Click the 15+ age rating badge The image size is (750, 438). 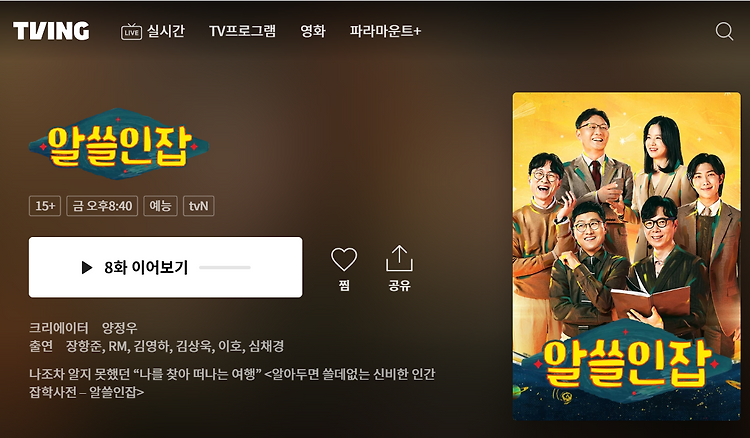[x=45, y=206]
